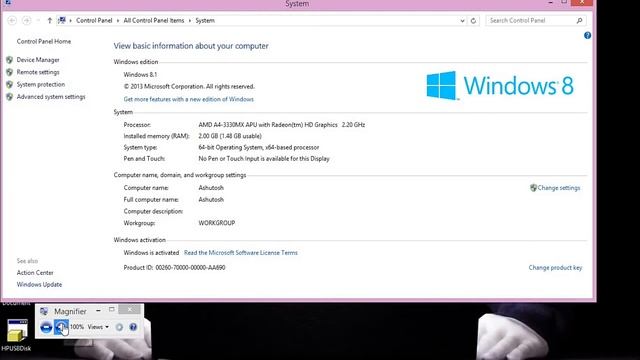Image resolution: width=640 pixels, height=360 pixels.
Task: Minimize the Magnifier window
Action: tap(98, 311)
